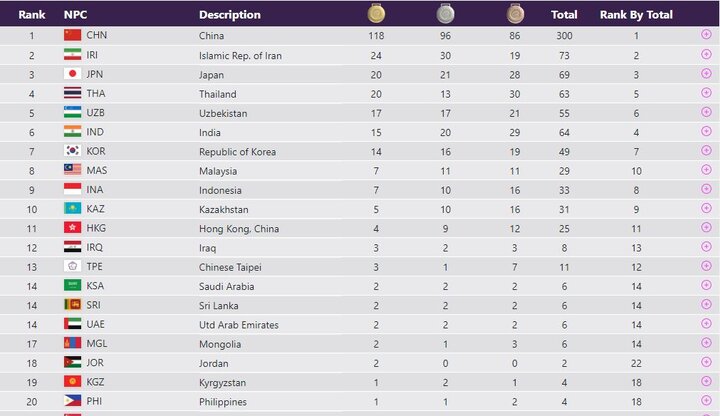
Task: Click the Rank By Total header
Action: [634, 15]
